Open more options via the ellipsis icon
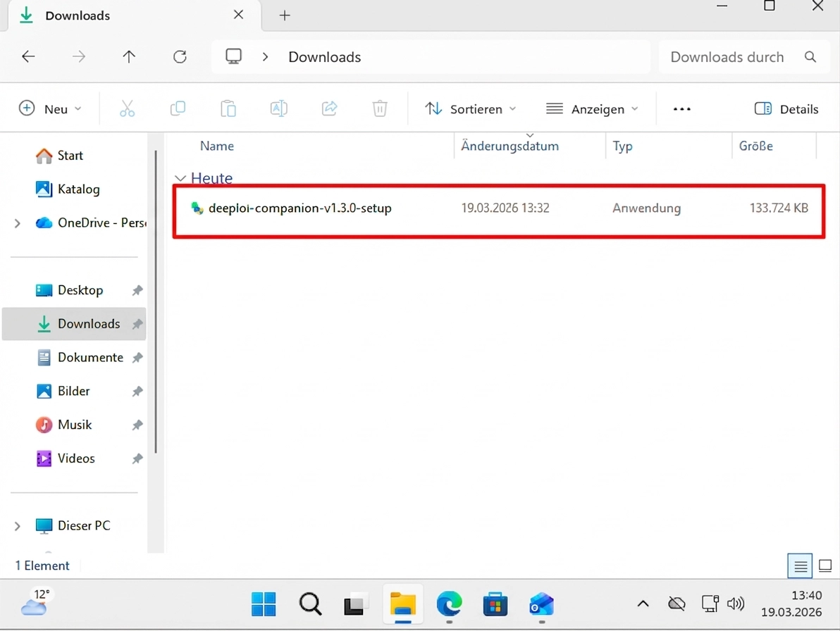 pyautogui.click(x=681, y=108)
